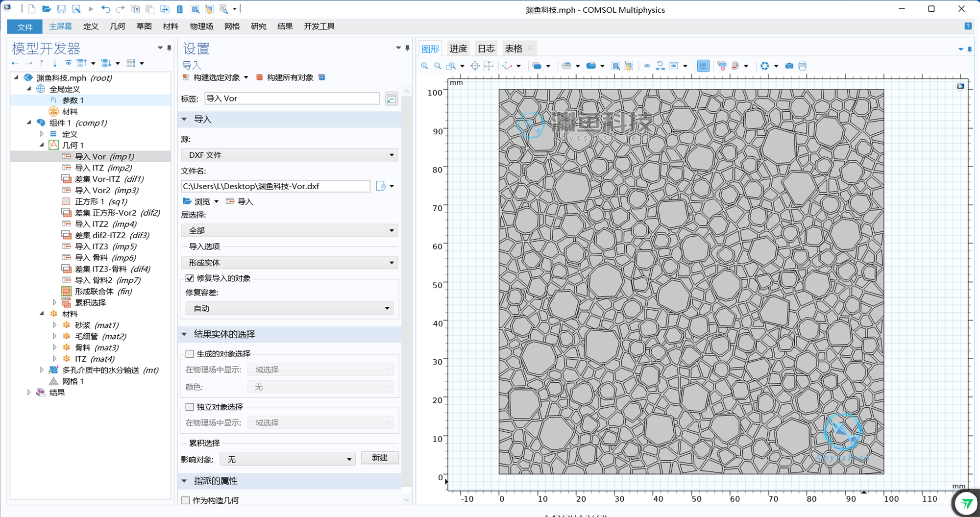Collapse the 几何 1 tree node

point(42,145)
